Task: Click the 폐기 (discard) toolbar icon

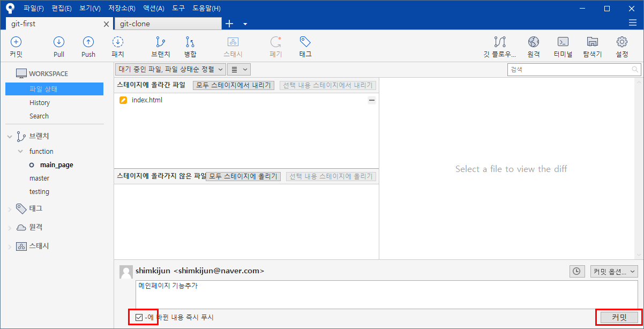Action: 275,42
